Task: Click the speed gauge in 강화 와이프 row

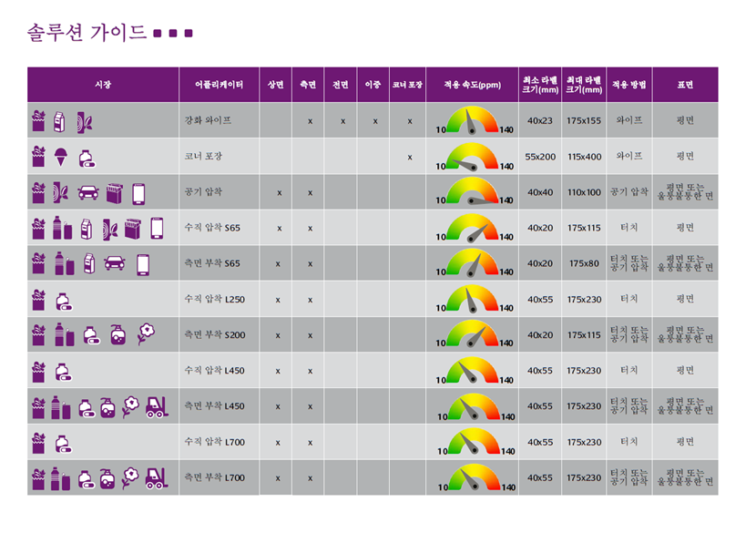Action: (x=473, y=120)
